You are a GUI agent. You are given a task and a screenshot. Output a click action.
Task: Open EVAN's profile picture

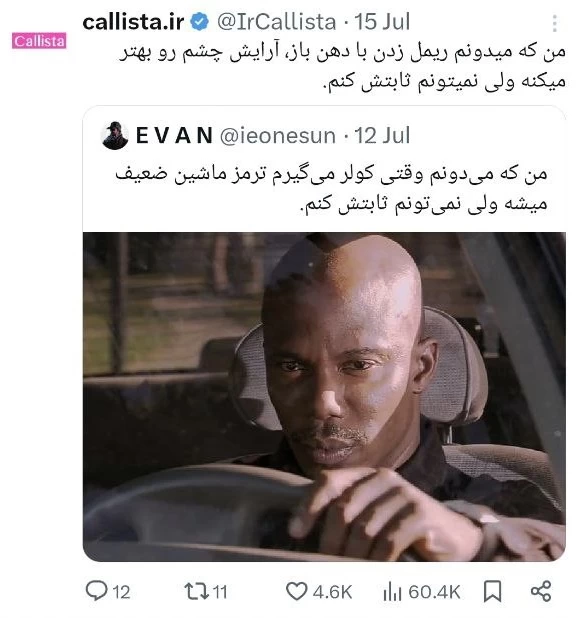115,135
